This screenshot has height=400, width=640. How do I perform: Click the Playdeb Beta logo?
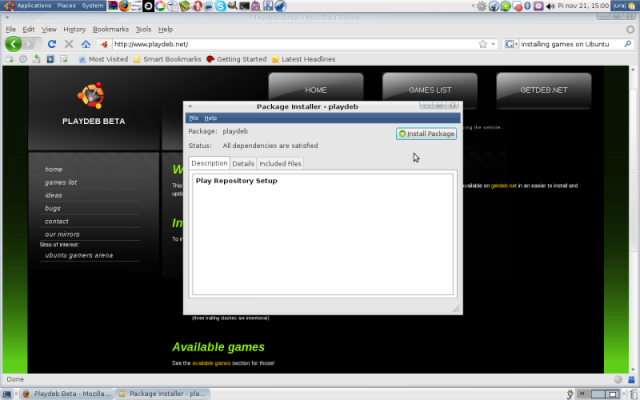pos(93,104)
